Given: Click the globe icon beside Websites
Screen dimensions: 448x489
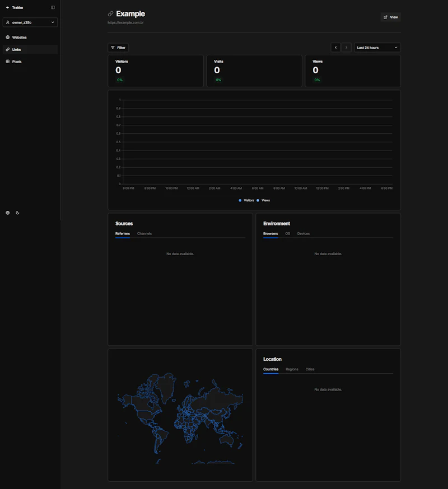Looking at the screenshot, I should (8, 37).
